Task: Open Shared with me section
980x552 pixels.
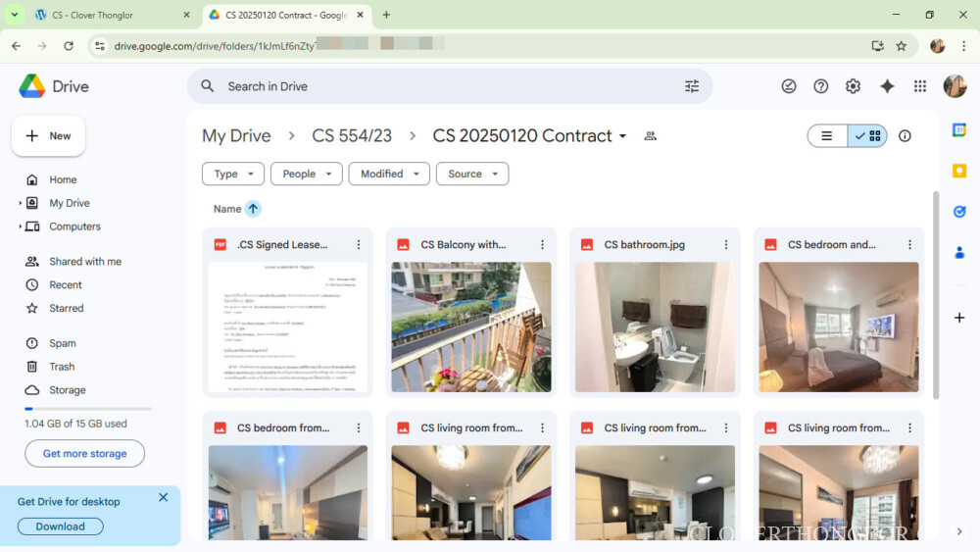Action: coord(85,262)
